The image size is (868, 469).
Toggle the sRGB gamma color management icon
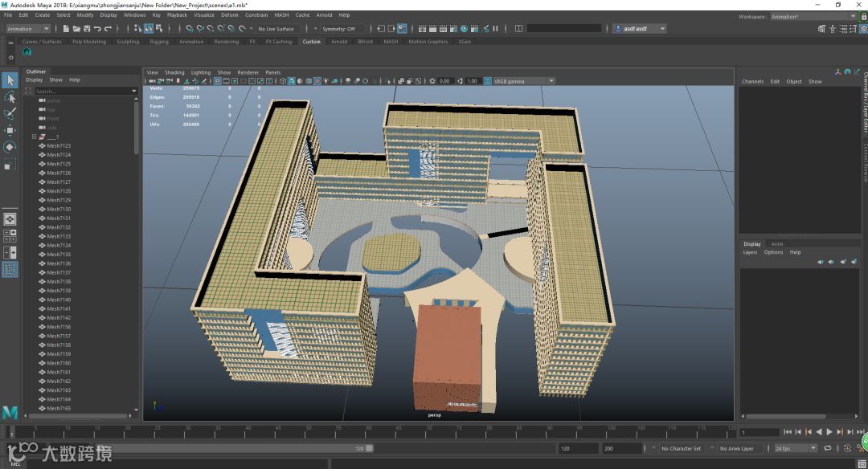pyautogui.click(x=488, y=81)
